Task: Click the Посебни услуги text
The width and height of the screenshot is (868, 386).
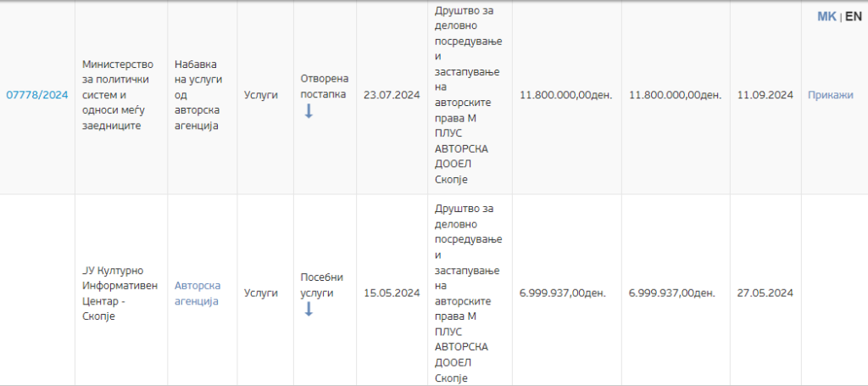Action: click(x=322, y=285)
